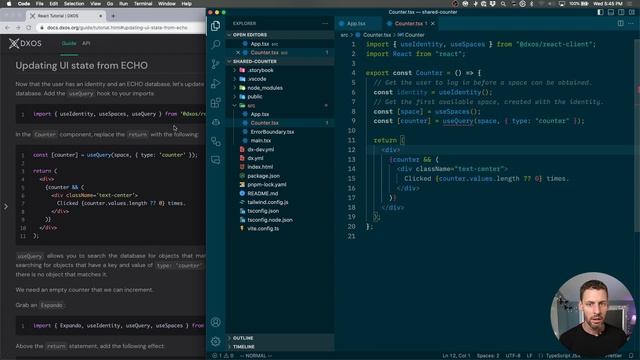
Task: Click the notifications bell in status bar
Action: (x=631, y=356)
